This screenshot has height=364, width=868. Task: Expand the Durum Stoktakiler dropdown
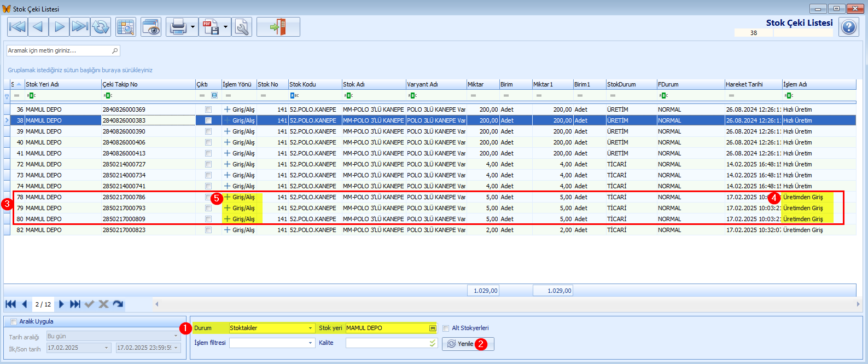tap(311, 328)
